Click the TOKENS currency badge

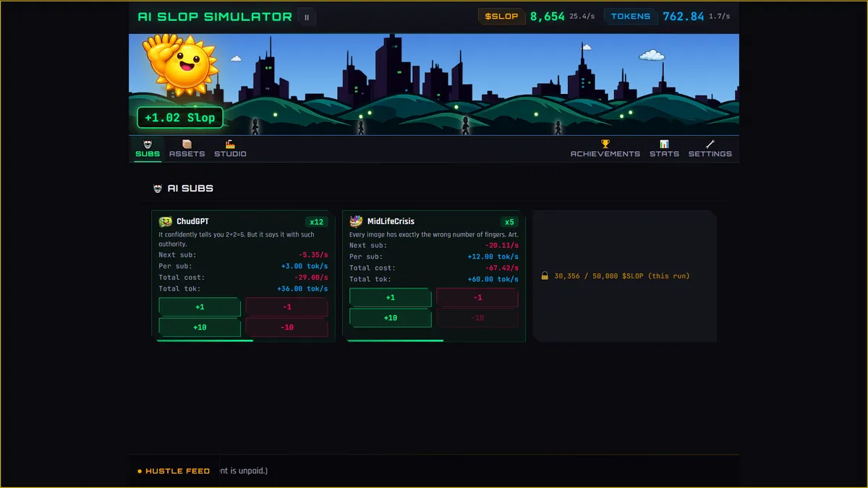[x=631, y=15]
